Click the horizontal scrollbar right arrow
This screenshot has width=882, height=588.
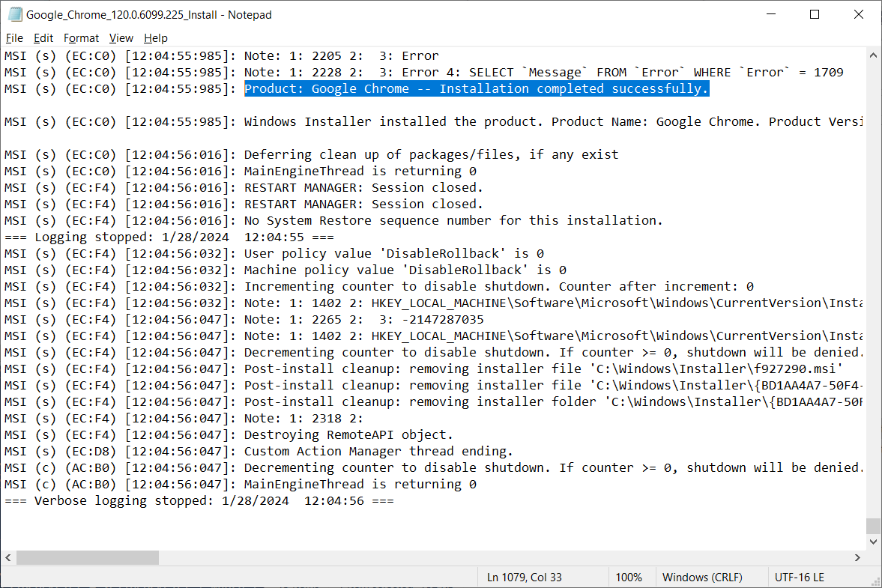(x=857, y=557)
